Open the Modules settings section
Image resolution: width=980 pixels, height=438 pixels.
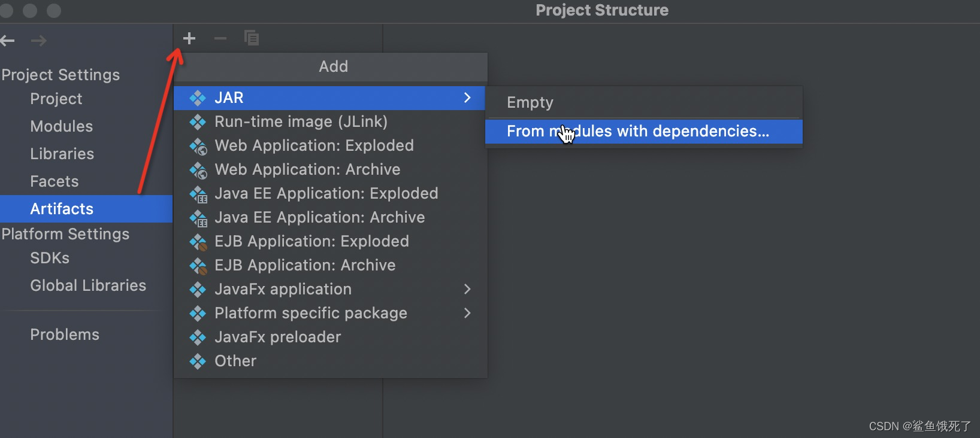click(x=62, y=126)
